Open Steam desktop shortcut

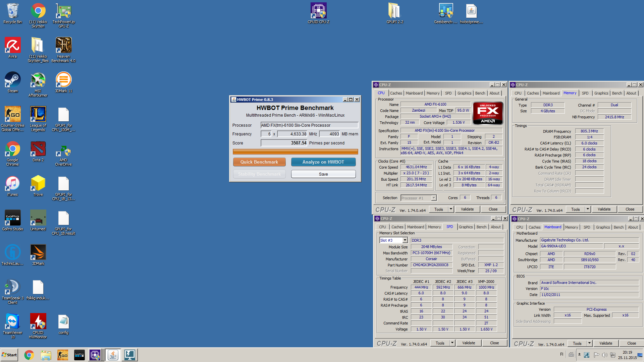point(12,82)
